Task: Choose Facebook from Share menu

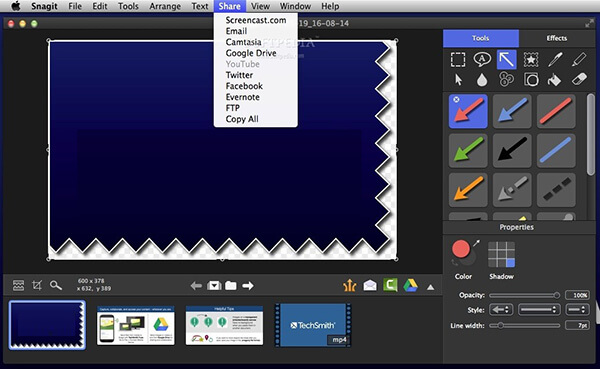Action: 256,86
